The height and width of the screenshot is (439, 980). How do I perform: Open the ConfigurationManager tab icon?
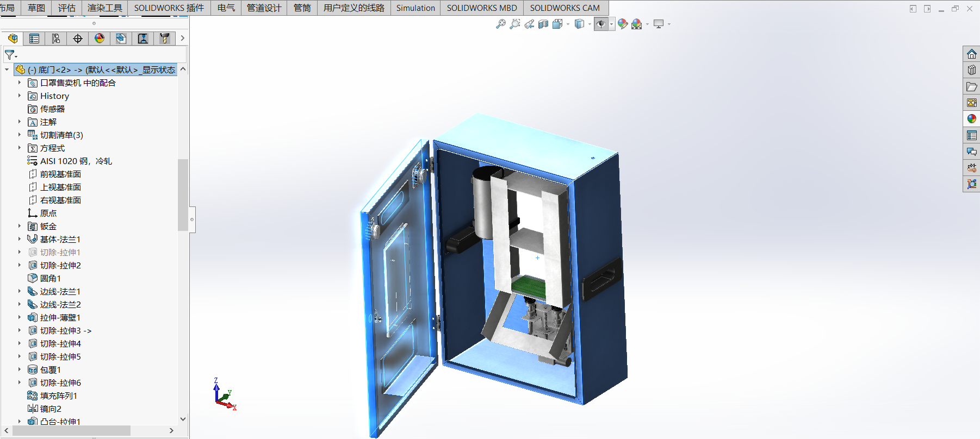pos(56,39)
